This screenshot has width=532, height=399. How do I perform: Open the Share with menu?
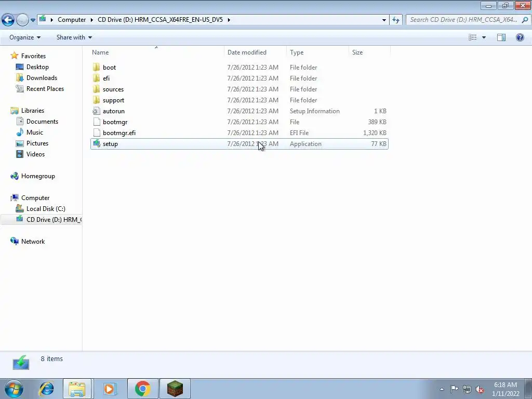[74, 37]
